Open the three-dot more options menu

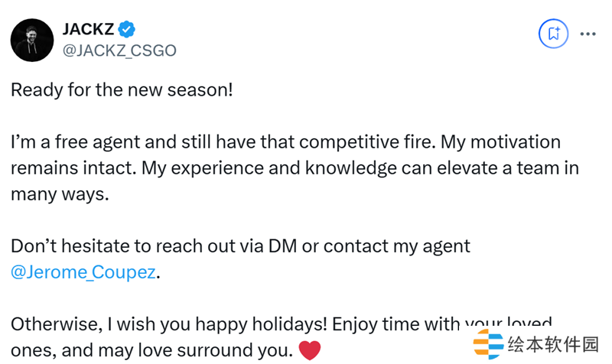tap(588, 34)
